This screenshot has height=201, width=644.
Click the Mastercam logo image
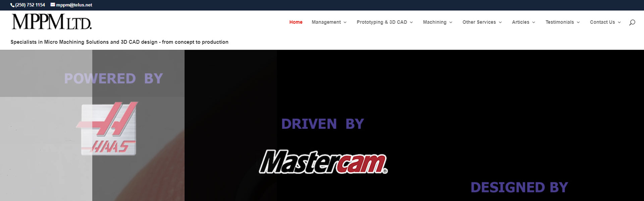(x=323, y=162)
